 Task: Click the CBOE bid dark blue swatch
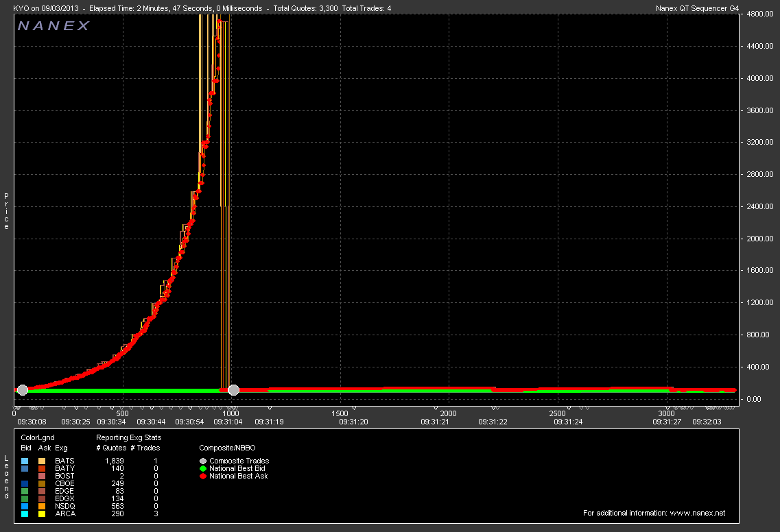25,483
